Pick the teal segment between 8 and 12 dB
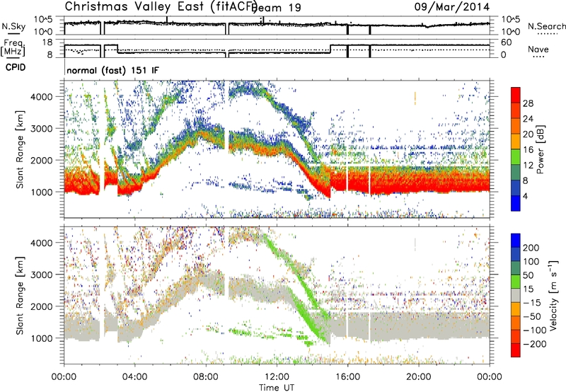 516,172
